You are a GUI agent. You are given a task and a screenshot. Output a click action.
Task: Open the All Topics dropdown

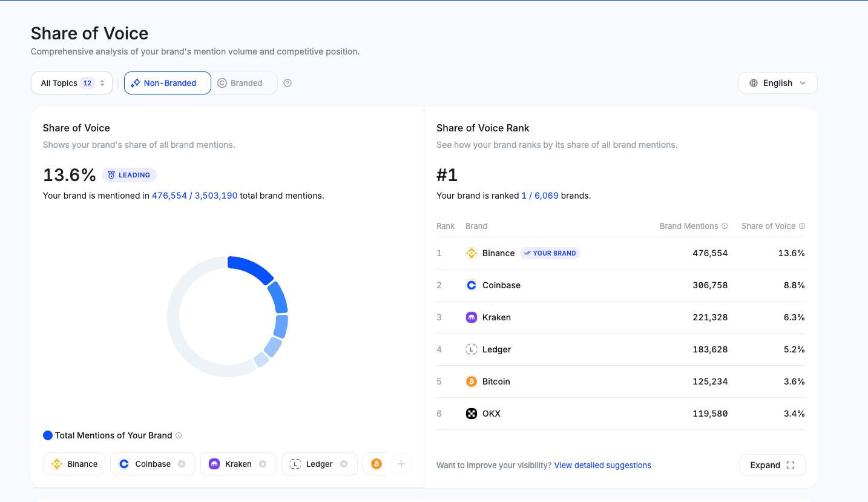point(71,83)
